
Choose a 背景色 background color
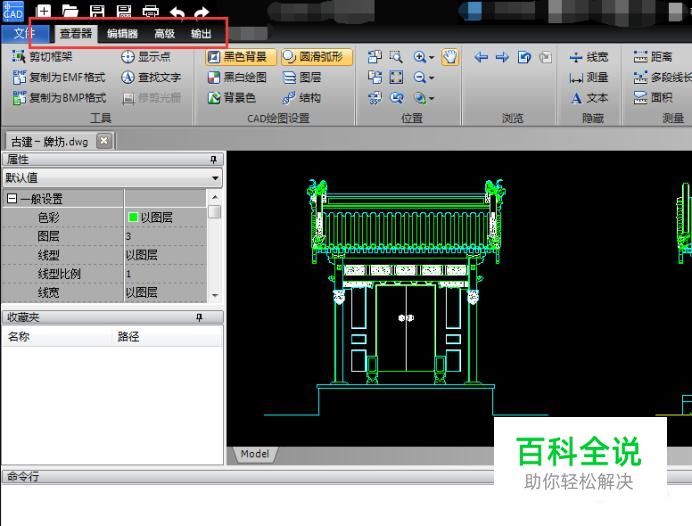click(x=232, y=98)
